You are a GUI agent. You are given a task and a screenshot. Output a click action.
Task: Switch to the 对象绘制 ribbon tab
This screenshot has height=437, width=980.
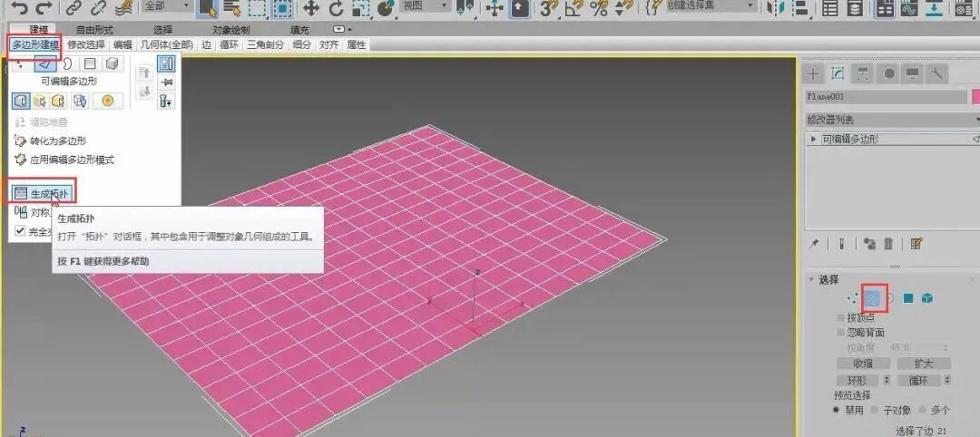231,29
